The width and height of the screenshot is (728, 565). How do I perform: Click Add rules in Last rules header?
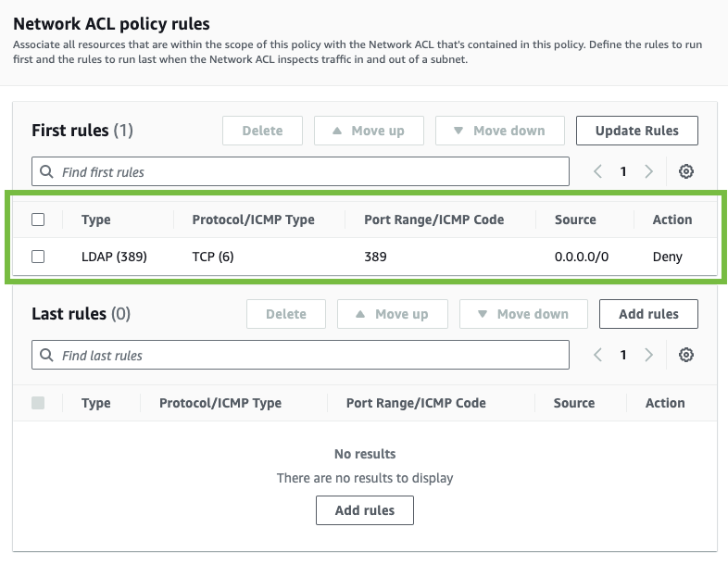point(648,314)
